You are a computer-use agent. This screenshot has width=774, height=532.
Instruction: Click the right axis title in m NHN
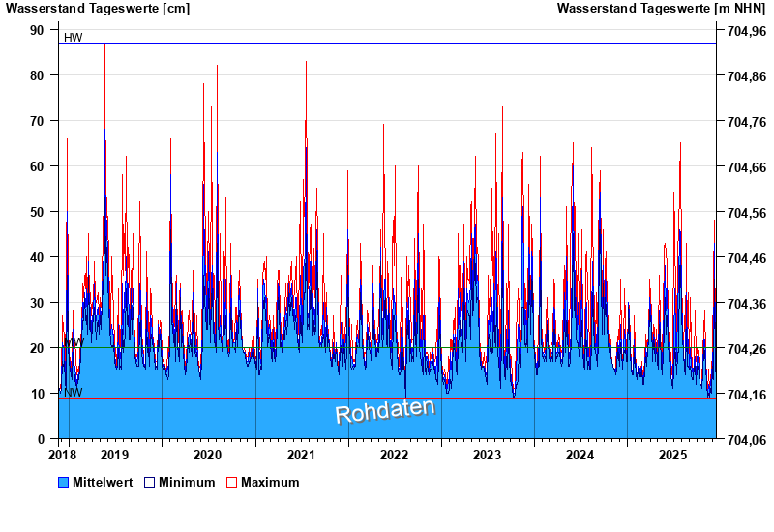661,9
